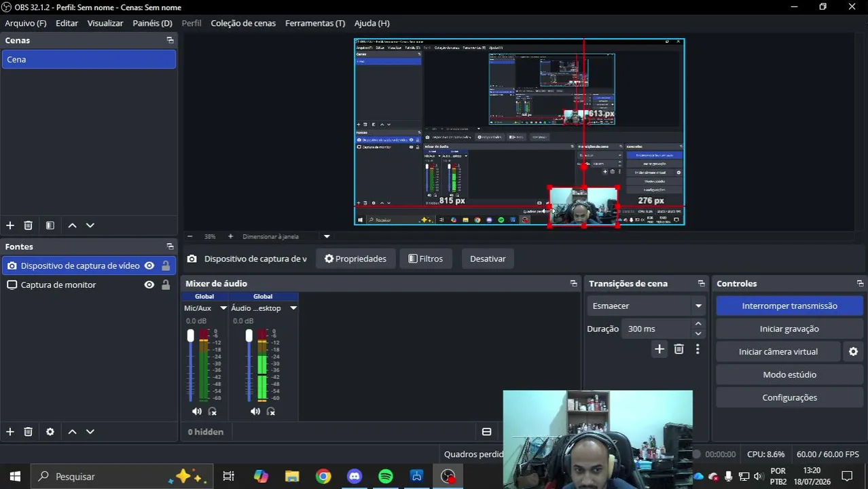Open scene filters icon in Cenas panel
The width and height of the screenshot is (868, 489).
(x=50, y=225)
